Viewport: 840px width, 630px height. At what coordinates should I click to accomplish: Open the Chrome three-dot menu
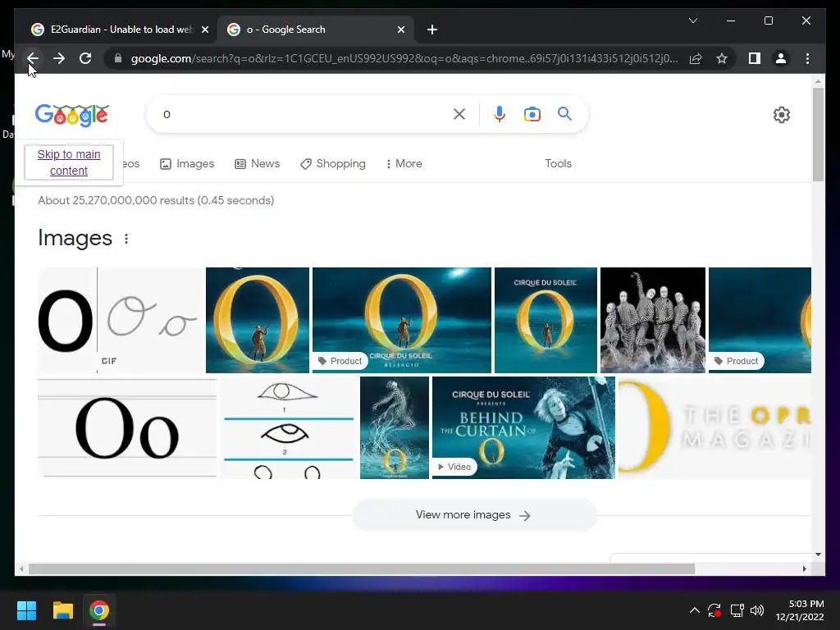(x=807, y=58)
